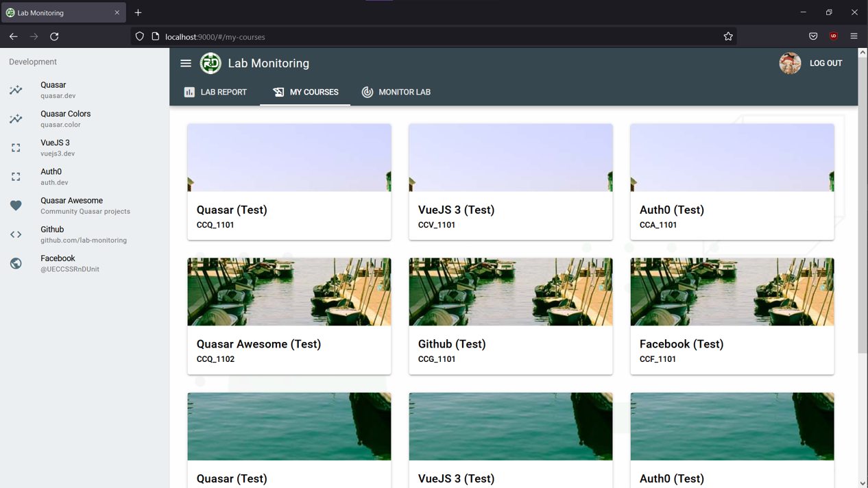This screenshot has height=488, width=868.
Task: Go back with the browser back arrow
Action: tap(14, 36)
